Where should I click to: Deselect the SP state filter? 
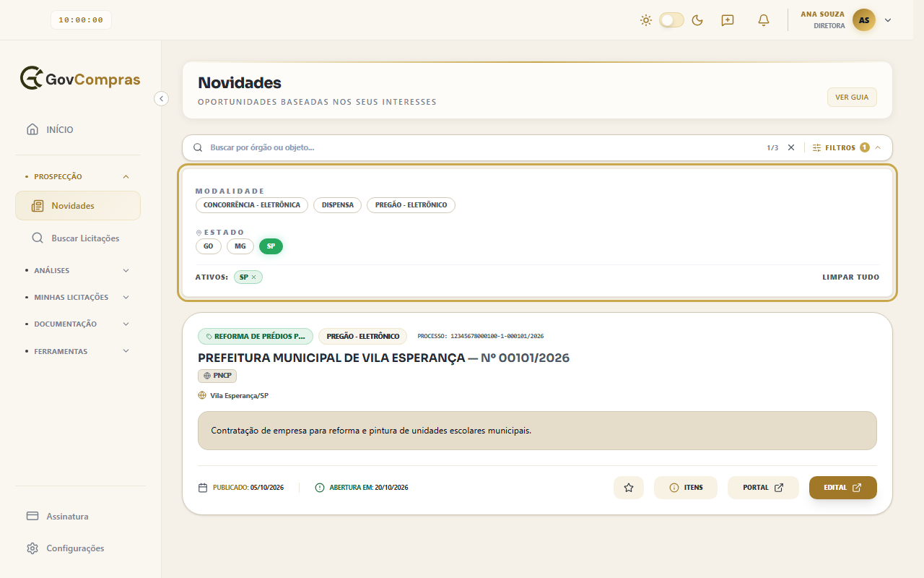(x=271, y=246)
